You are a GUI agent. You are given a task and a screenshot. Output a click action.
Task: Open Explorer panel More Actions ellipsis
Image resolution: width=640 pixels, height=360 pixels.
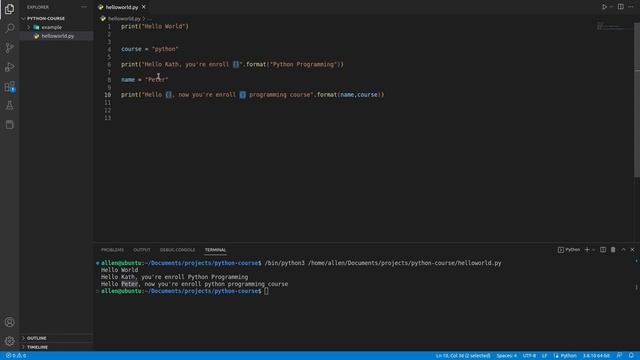pyautogui.click(x=84, y=7)
